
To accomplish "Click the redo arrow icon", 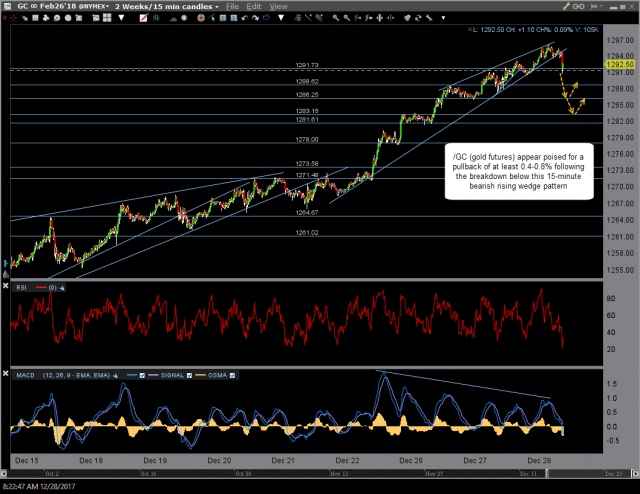I will pos(256,18).
